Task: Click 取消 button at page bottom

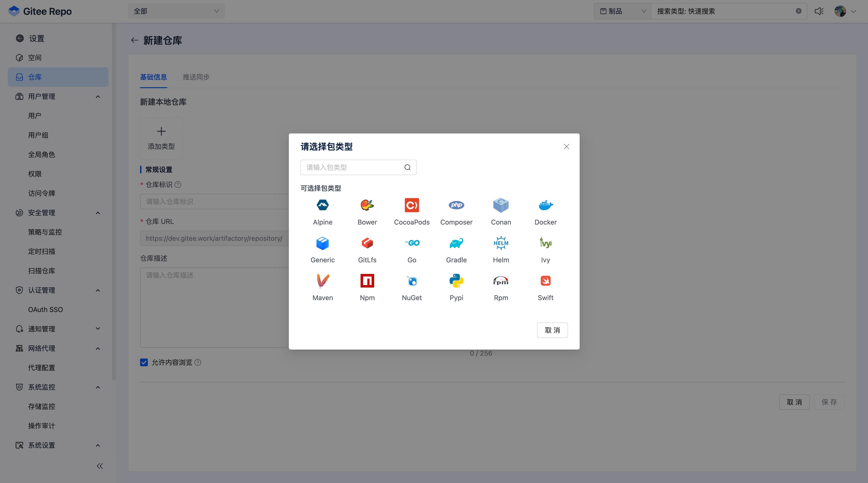Action: point(794,402)
